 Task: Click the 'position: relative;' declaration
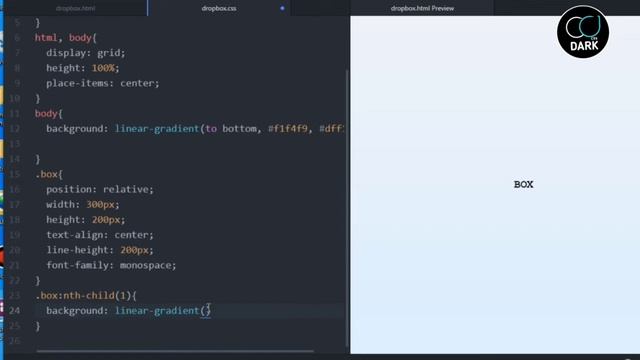100,189
